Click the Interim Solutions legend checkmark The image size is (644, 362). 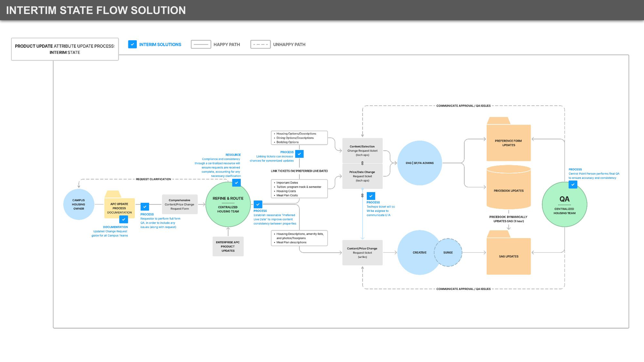[x=132, y=44]
